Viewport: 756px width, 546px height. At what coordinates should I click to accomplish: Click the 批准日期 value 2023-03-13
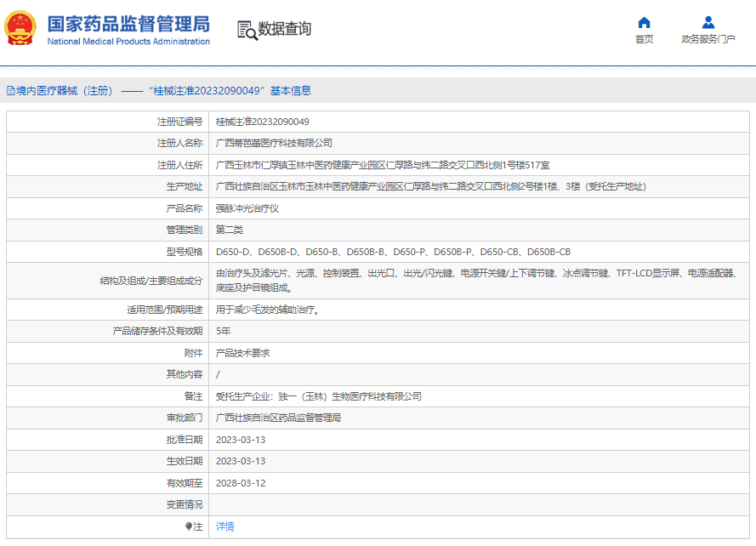tap(241, 440)
